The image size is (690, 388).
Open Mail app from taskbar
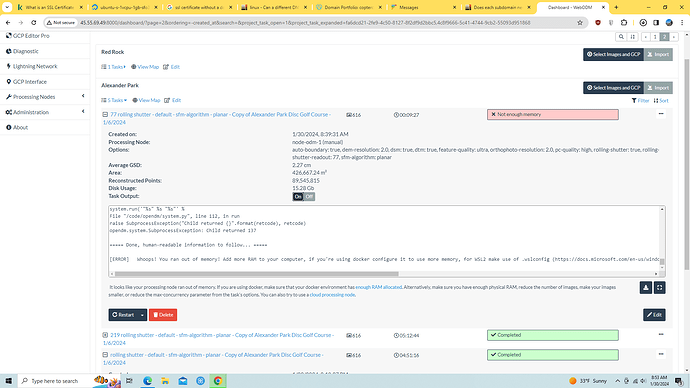click(x=183, y=381)
